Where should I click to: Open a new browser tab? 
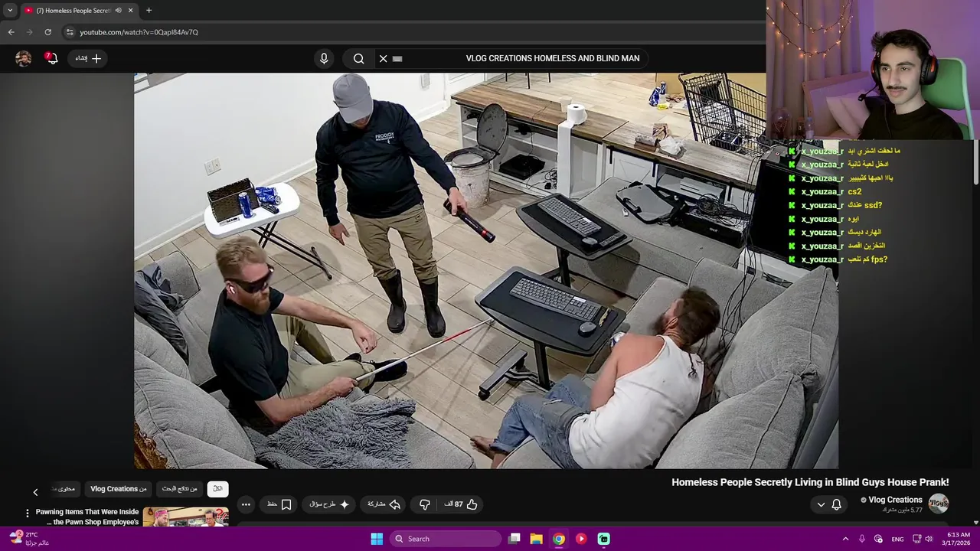tap(149, 11)
